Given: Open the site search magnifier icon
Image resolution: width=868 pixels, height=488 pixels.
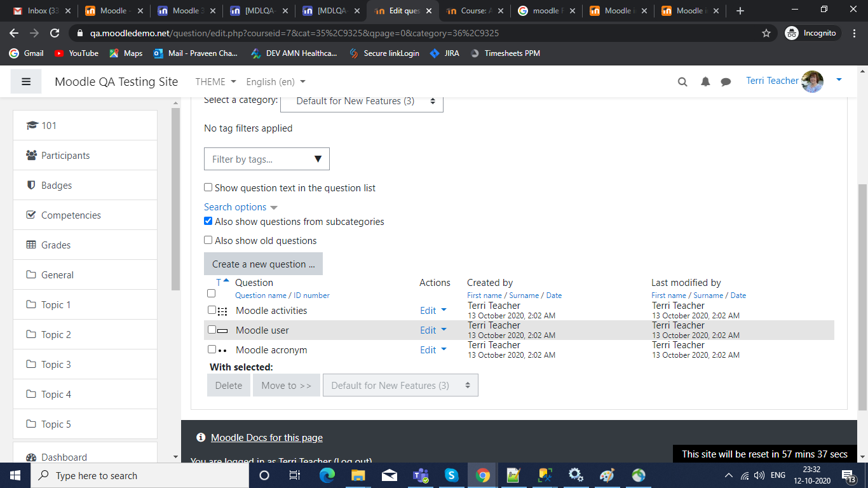Looking at the screenshot, I should (x=682, y=81).
